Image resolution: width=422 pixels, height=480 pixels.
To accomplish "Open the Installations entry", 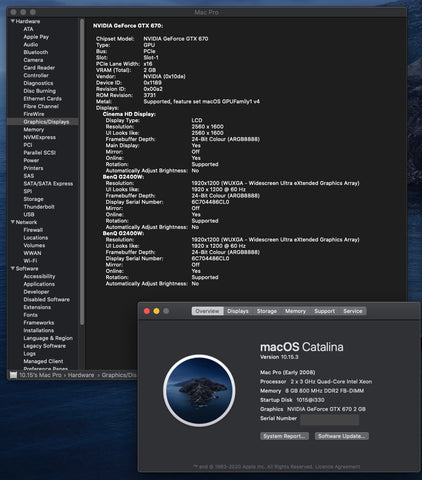I will pyautogui.click(x=39, y=330).
